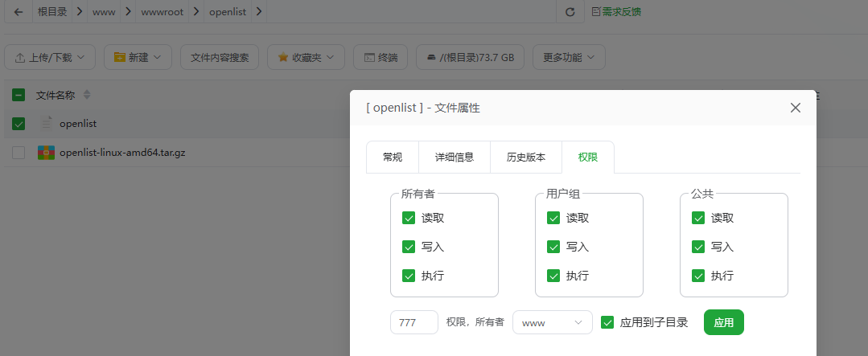Navigate to wwwroot in the breadcrumb
This screenshot has width=868, height=356.
click(x=162, y=11)
